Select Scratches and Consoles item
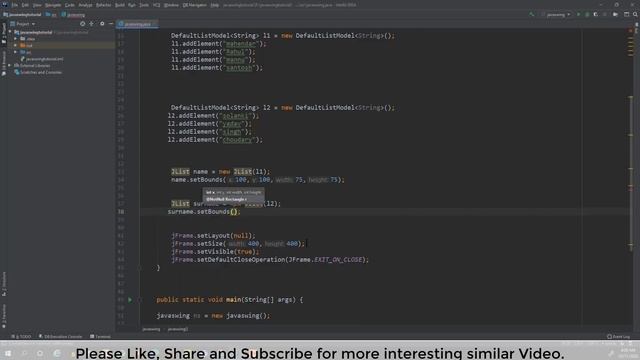 click(38, 72)
